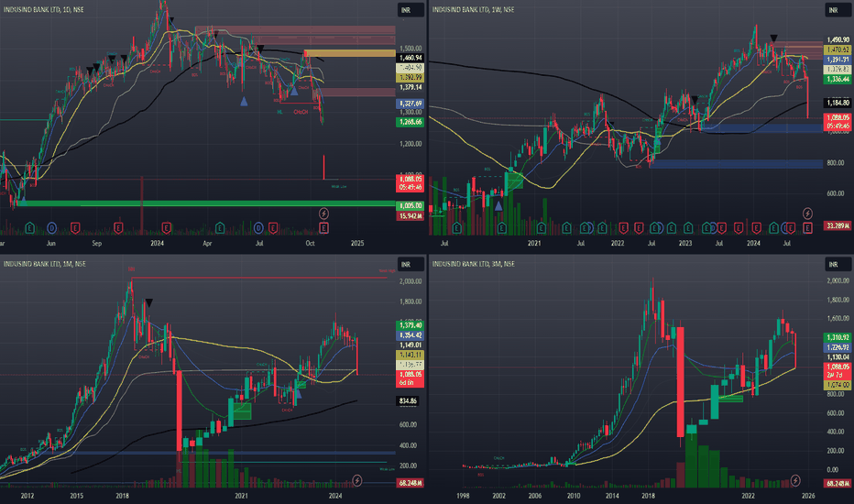
Task: Click the 2026 label on the 3M time axis
Action: [x=808, y=495]
